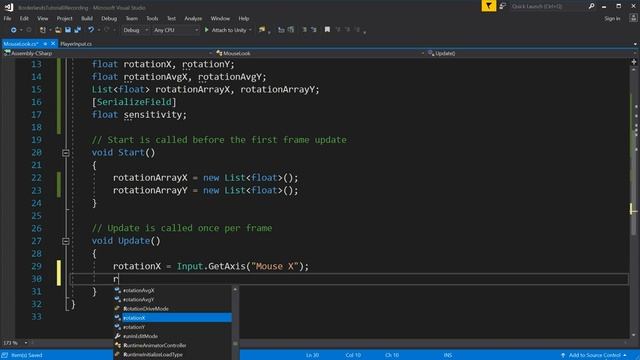The width and height of the screenshot is (640, 360).
Task: Open the Debug menu
Action: pos(109,18)
